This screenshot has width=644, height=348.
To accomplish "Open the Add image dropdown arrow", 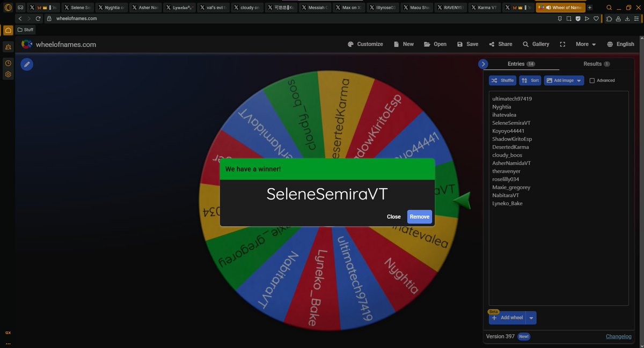I will pos(580,80).
